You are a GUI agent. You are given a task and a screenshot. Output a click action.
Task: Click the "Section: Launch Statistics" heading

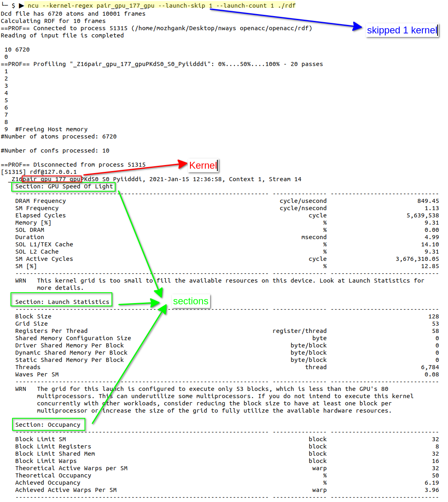[62, 302]
